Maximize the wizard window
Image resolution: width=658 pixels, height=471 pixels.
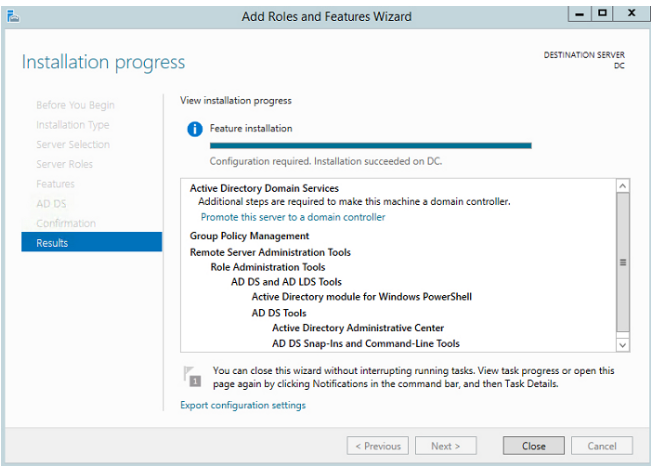tap(602, 13)
